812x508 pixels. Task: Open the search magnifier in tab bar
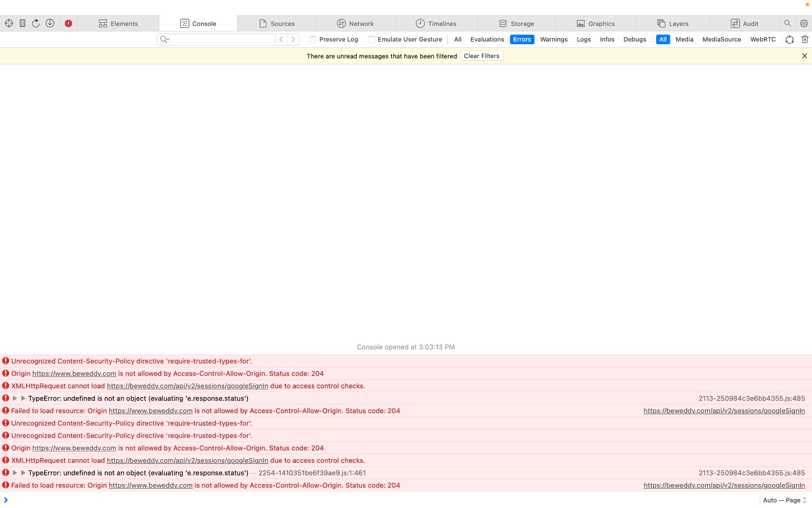point(787,23)
